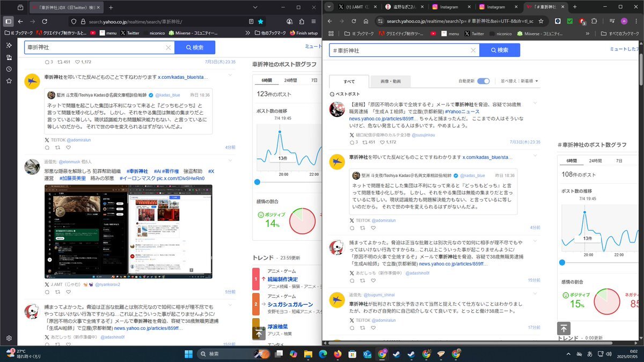This screenshot has width=644, height=362.
Task: Open the Firefox account icon in toolbar
Action: click(290, 21)
